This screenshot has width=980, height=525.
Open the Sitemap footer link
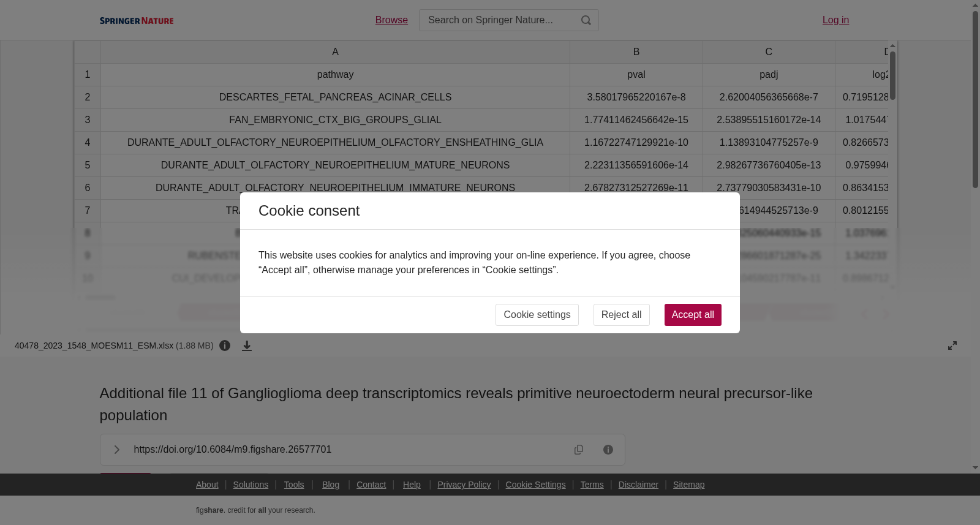click(x=688, y=485)
